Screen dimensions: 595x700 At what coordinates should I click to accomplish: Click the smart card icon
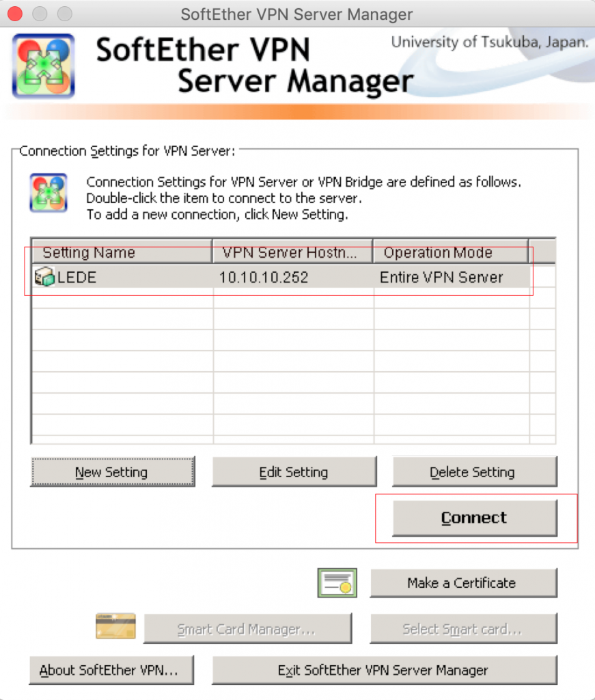115,626
